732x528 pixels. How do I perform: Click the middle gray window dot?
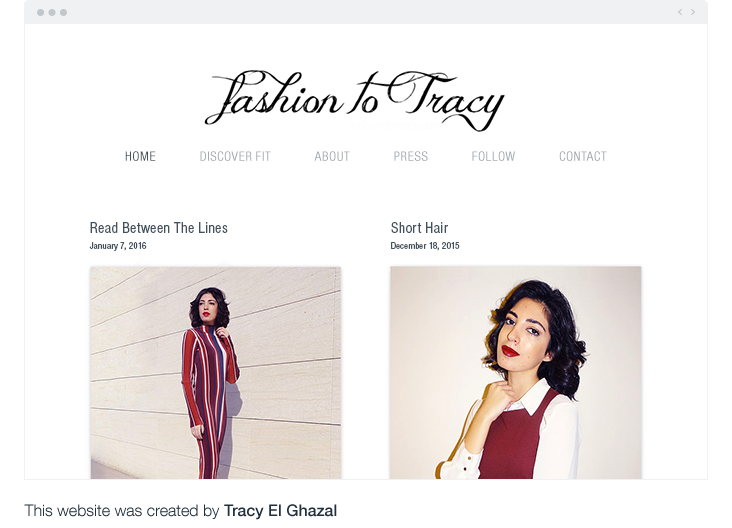coord(52,13)
